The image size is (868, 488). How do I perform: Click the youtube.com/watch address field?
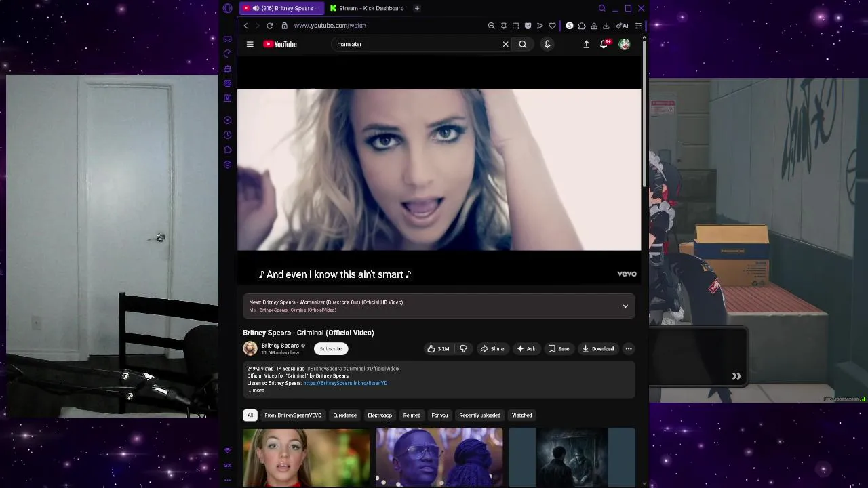(330, 26)
